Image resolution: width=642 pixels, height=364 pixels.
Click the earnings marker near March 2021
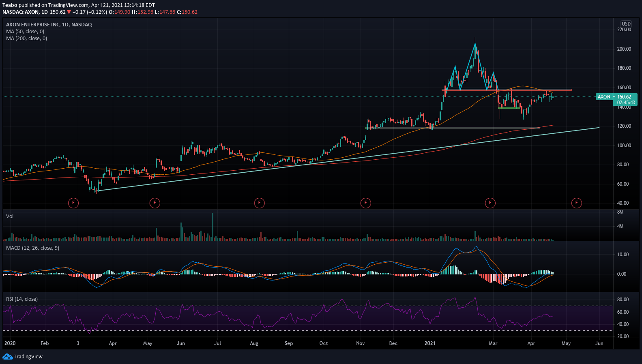pos(490,203)
